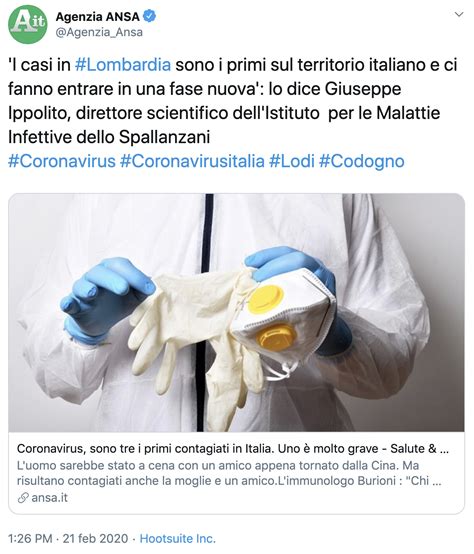Click the blue verified badge

150,16
